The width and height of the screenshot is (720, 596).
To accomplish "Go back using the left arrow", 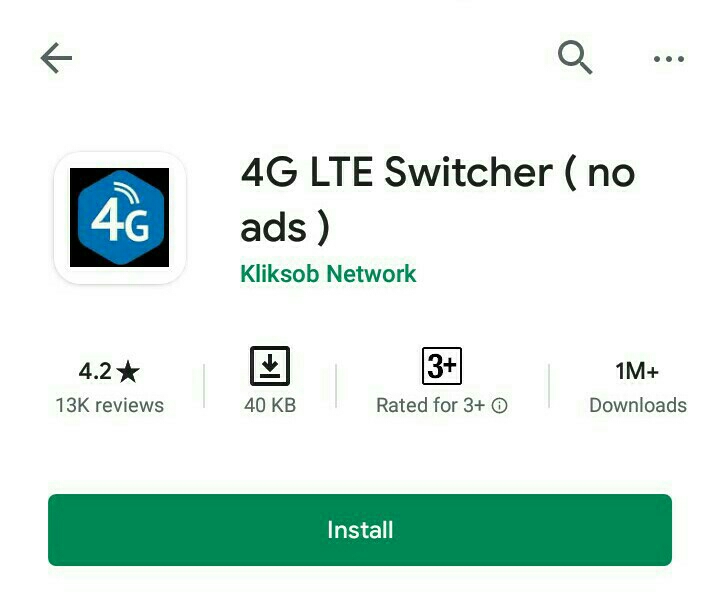I will tap(56, 58).
